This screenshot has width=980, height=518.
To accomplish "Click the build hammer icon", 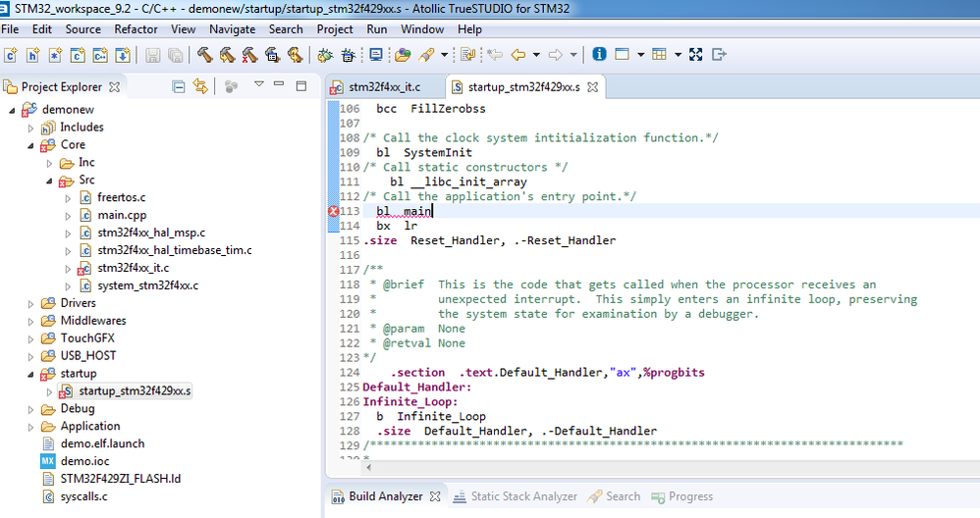I will pyautogui.click(x=205, y=55).
